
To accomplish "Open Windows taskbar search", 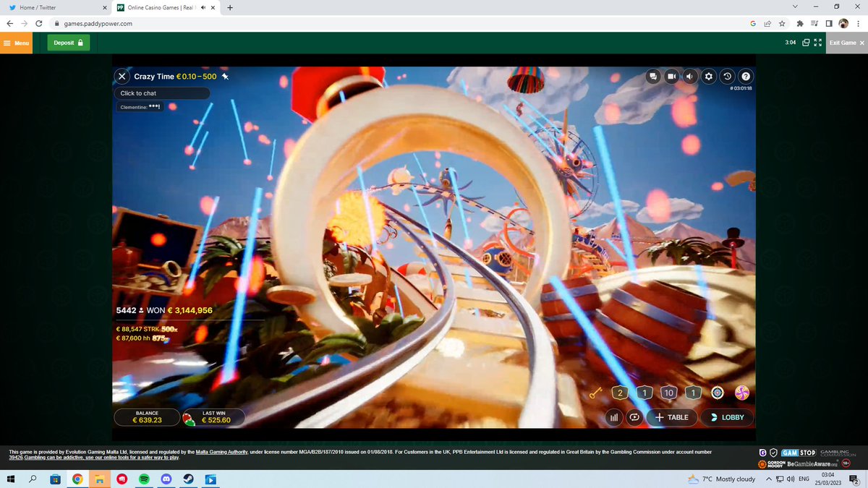I will click(33, 479).
